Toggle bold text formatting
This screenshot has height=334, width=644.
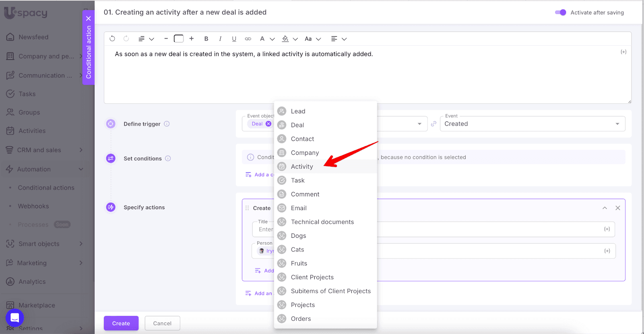point(206,39)
